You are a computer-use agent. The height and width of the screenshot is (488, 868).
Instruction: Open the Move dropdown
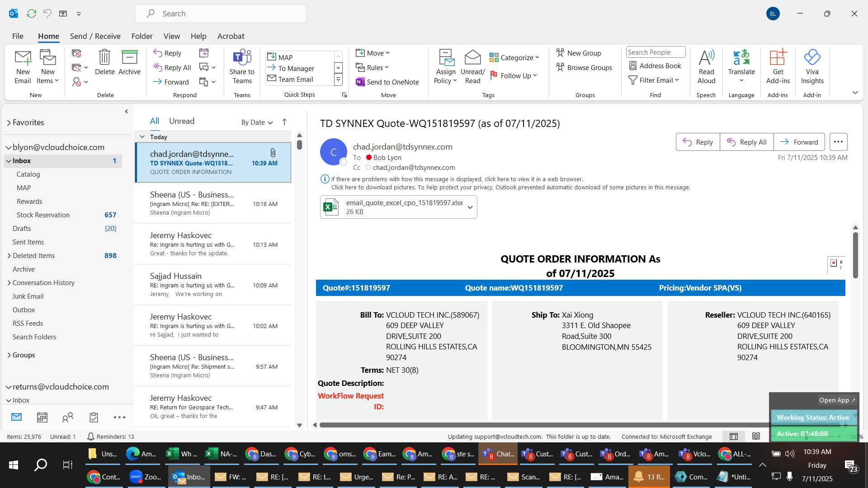[373, 53]
